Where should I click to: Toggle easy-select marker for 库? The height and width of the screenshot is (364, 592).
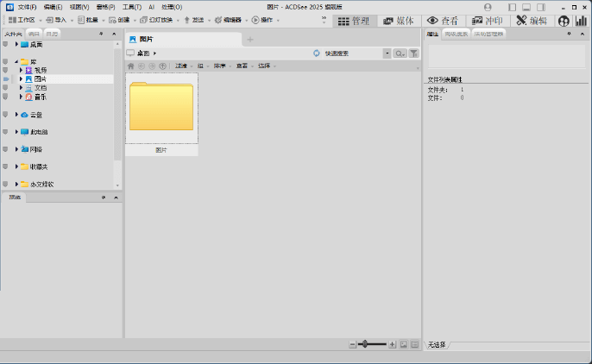5,61
